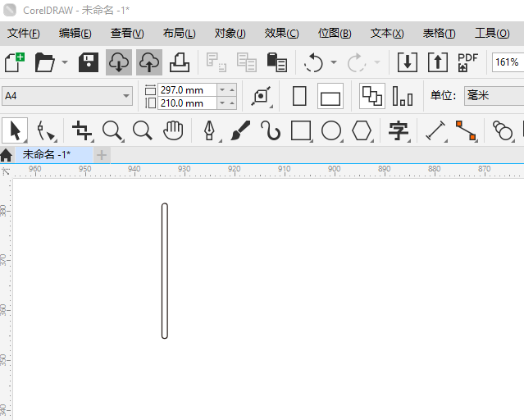Click the cloud upload icon
The image size is (524, 420).
pyautogui.click(x=149, y=62)
